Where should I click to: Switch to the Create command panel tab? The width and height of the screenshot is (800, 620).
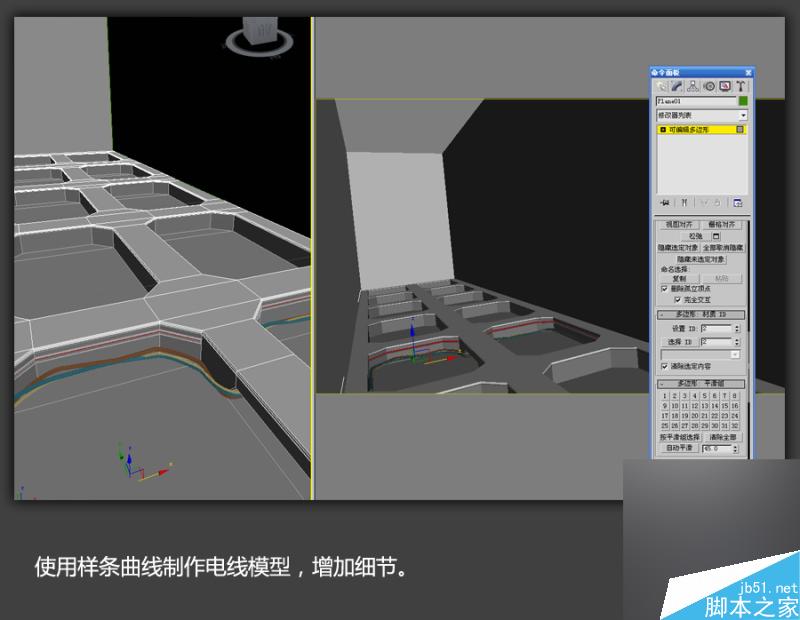660,86
